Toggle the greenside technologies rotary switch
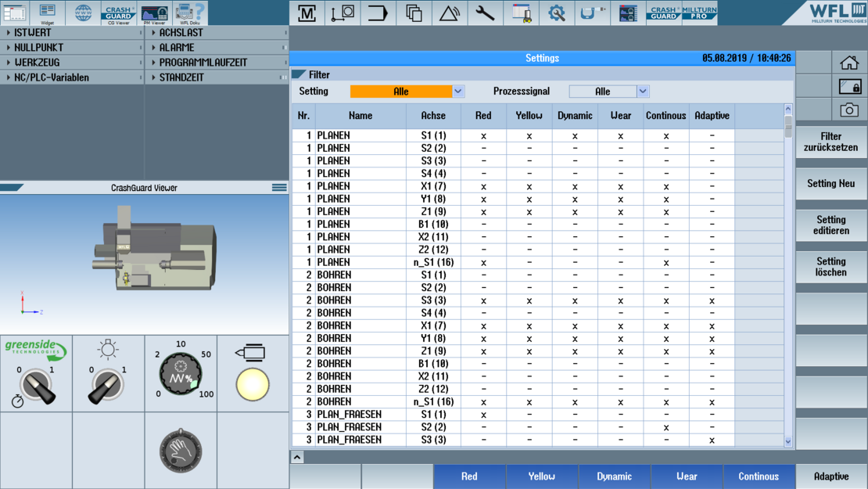Image resolution: width=868 pixels, height=489 pixels. 36,387
